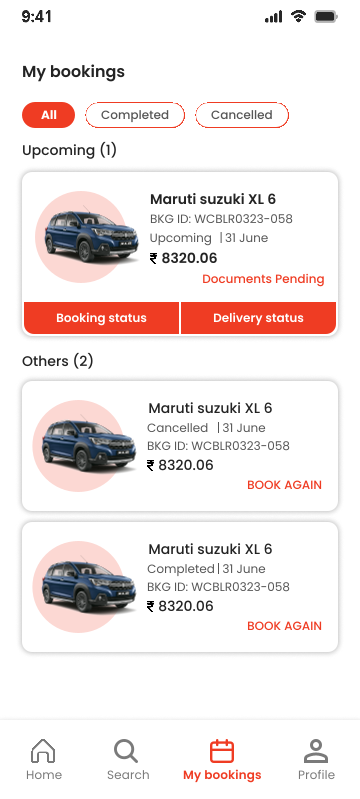Tap the status bar clock showing 9:41
Viewport: 360px width, 799px height.
(x=37, y=17)
